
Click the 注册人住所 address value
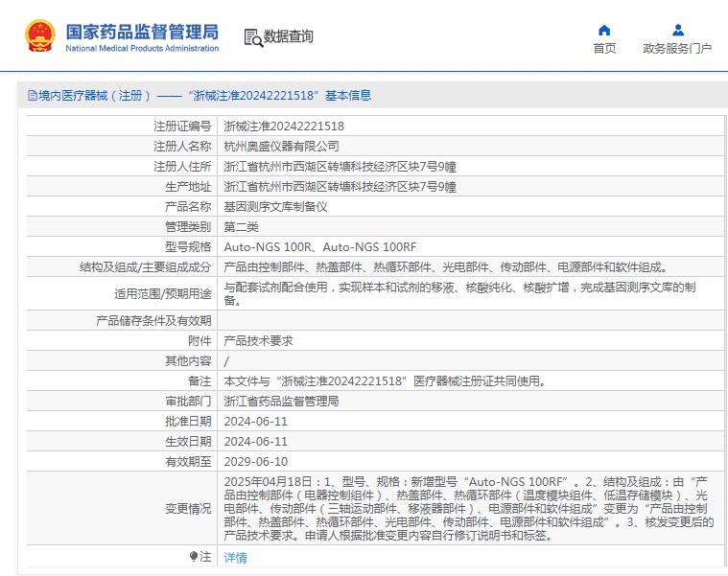pyautogui.click(x=340, y=167)
